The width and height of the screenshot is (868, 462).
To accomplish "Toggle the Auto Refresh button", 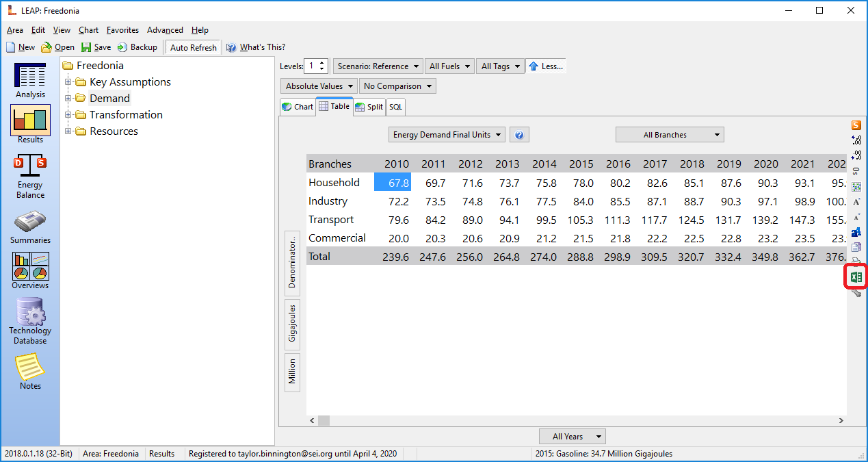I will point(193,47).
